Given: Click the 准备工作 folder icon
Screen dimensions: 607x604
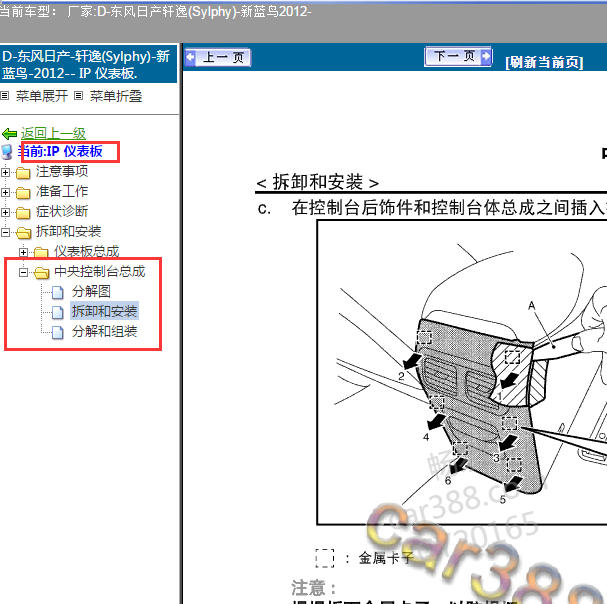Looking at the screenshot, I should 23,192.
